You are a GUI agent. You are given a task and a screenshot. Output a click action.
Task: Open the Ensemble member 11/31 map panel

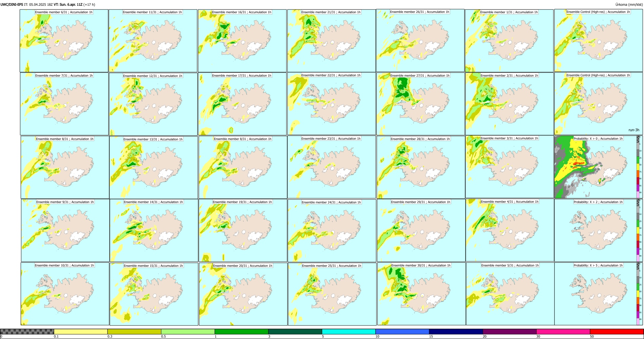tap(153, 41)
